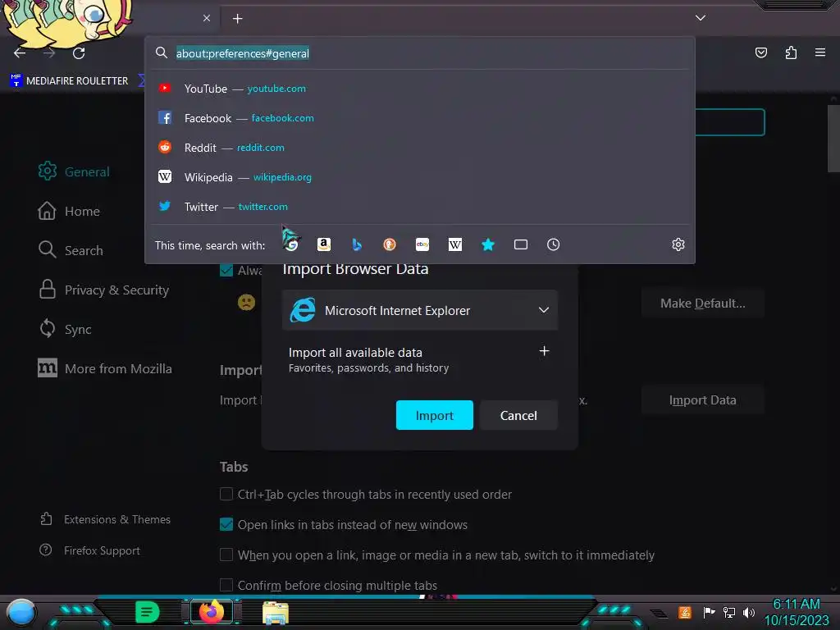Image resolution: width=840 pixels, height=630 pixels.
Task: Open the Extensions puzzle icon in toolbar
Action: point(791,52)
